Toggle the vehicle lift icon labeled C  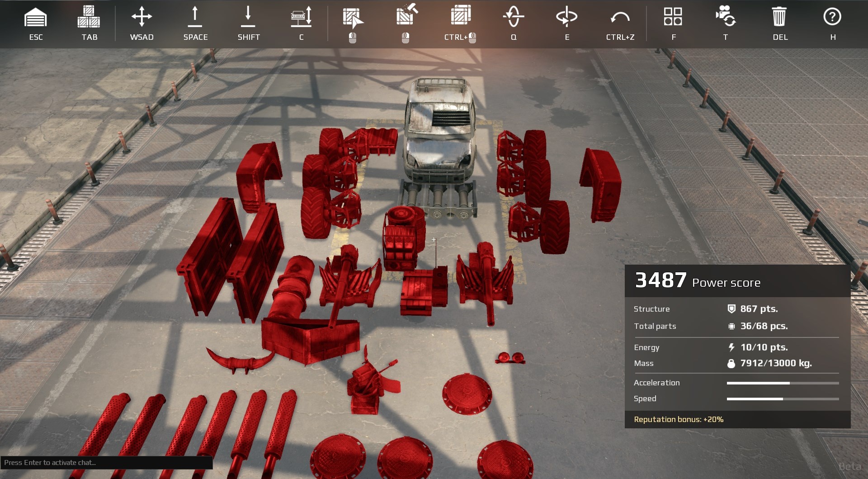(x=301, y=17)
